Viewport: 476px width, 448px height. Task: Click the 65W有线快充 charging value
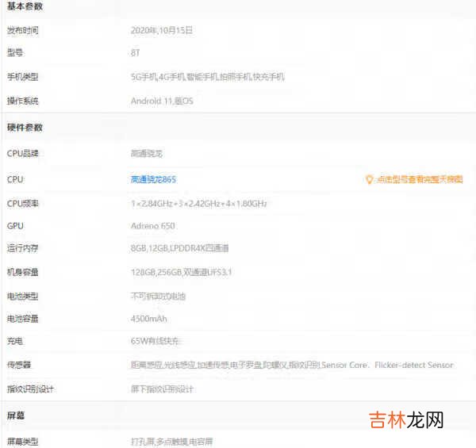pyautogui.click(x=155, y=341)
